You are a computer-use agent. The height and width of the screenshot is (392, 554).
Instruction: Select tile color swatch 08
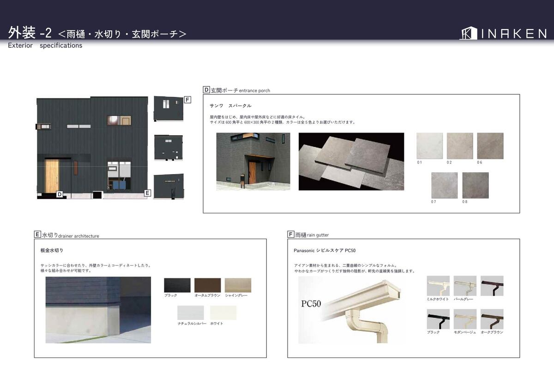coord(475,185)
